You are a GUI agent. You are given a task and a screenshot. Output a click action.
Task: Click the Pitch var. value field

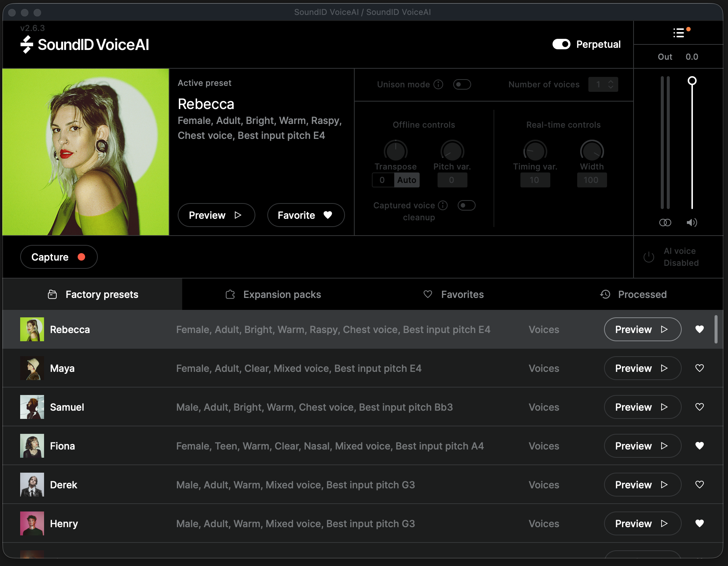pos(452,180)
